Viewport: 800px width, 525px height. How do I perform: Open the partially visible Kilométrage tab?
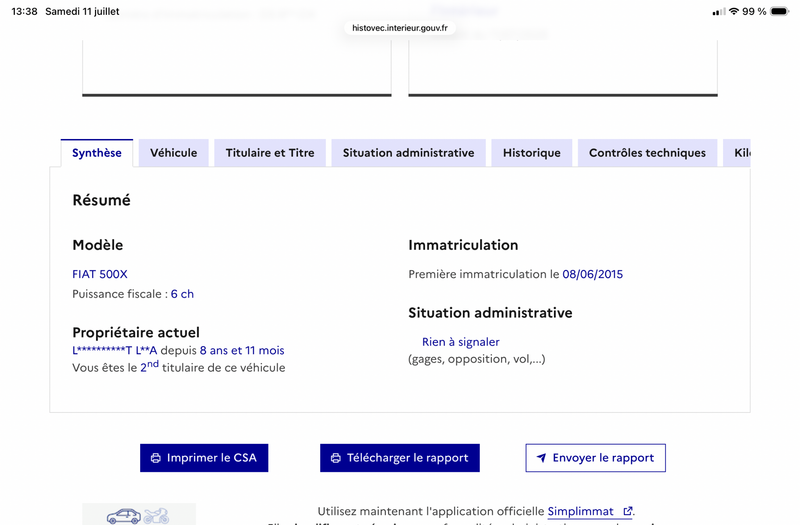coord(737,153)
